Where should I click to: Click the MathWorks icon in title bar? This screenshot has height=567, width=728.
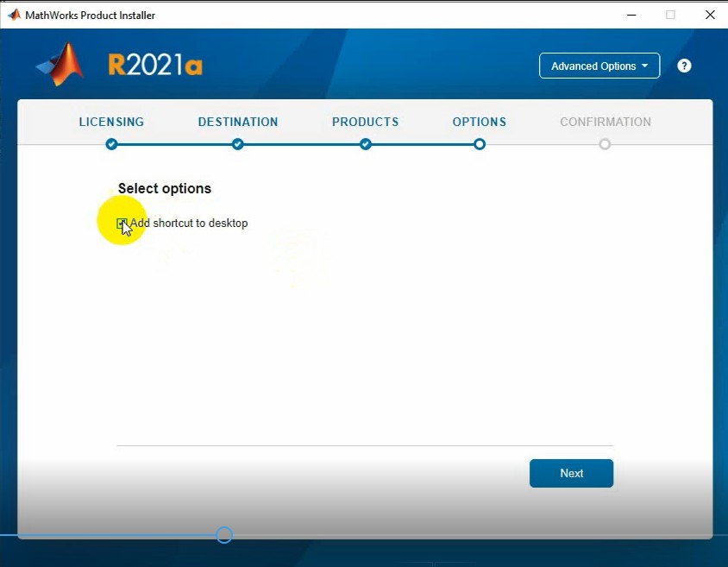click(14, 15)
